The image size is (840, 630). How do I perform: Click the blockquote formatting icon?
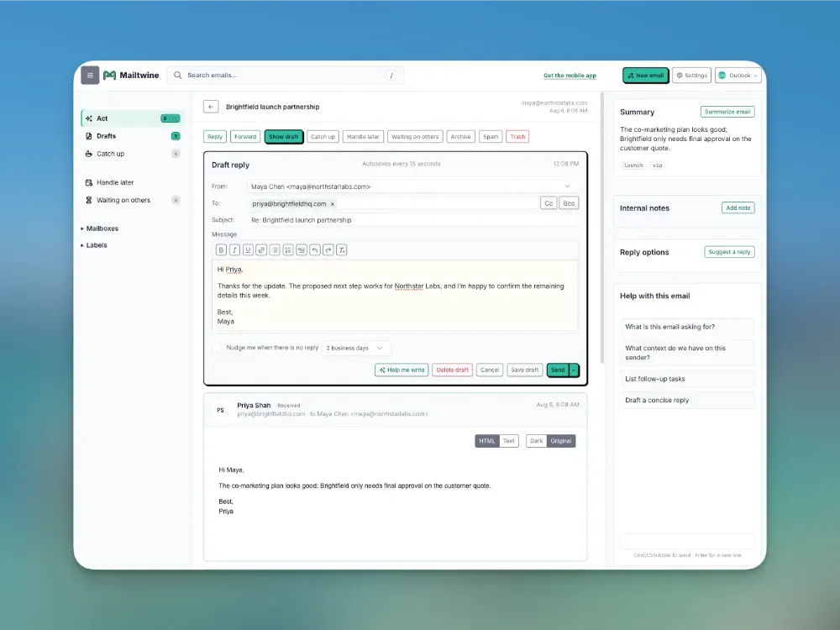click(302, 250)
